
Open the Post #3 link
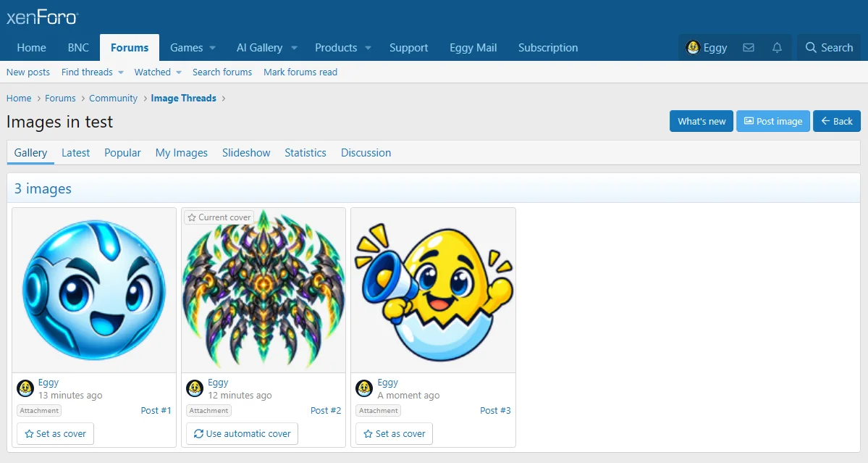click(495, 410)
